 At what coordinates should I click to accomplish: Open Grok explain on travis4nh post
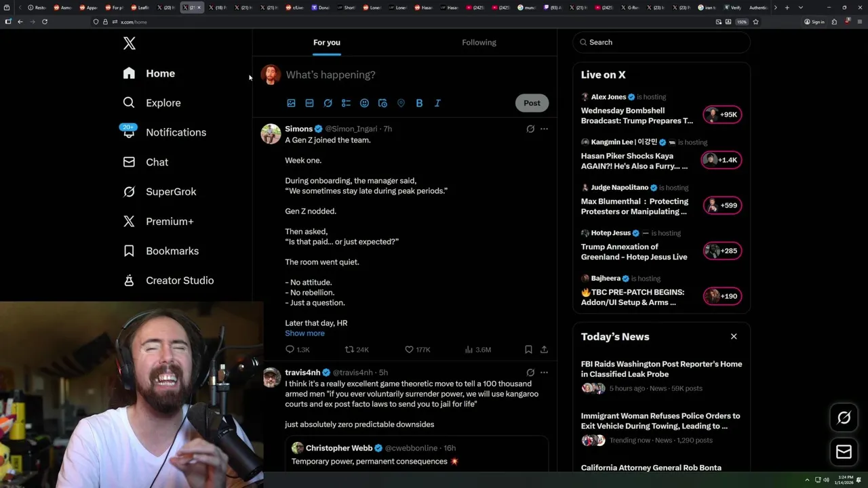click(x=530, y=373)
